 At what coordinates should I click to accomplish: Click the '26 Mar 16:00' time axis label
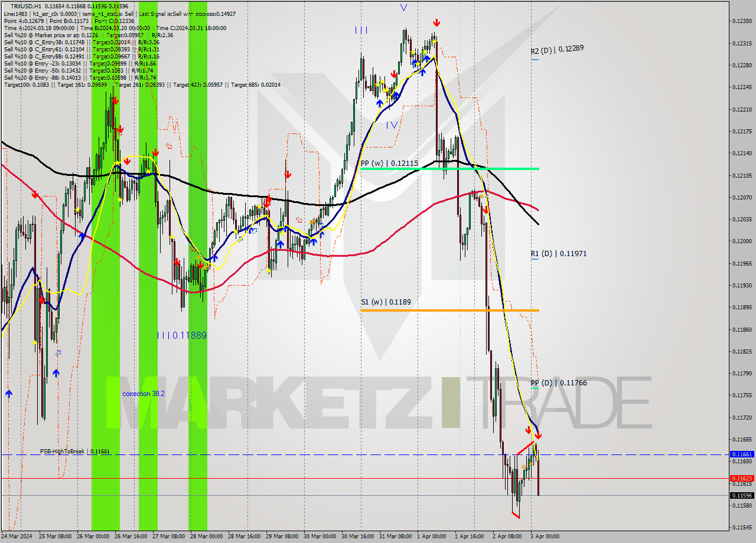point(131,537)
